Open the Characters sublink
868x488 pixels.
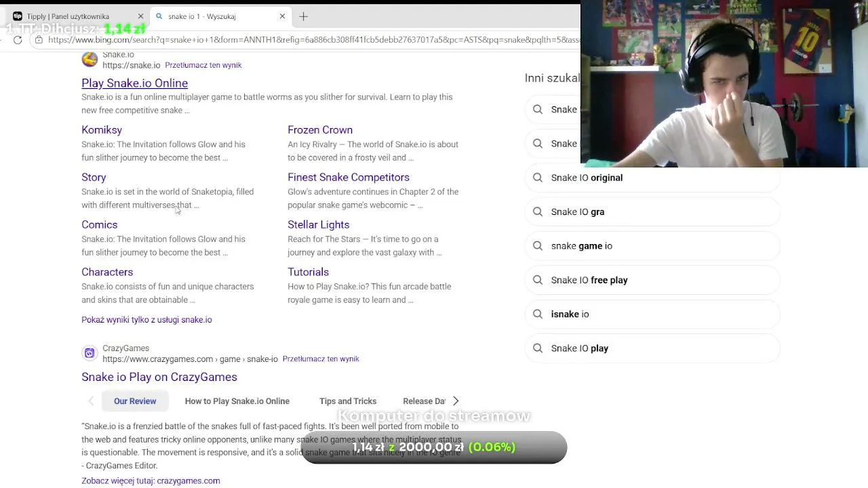(107, 272)
